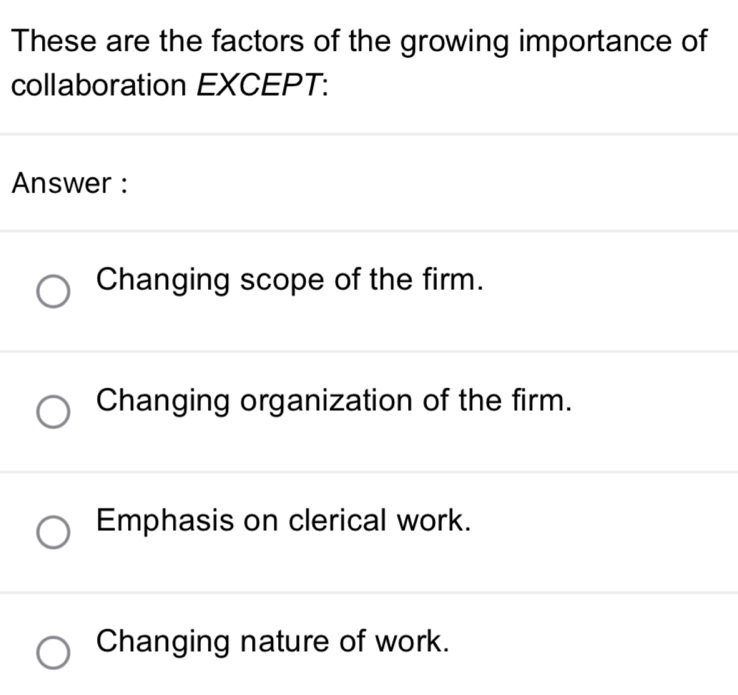
Task: Pick the Emphasis on clerical work radio button
Action: (54, 533)
